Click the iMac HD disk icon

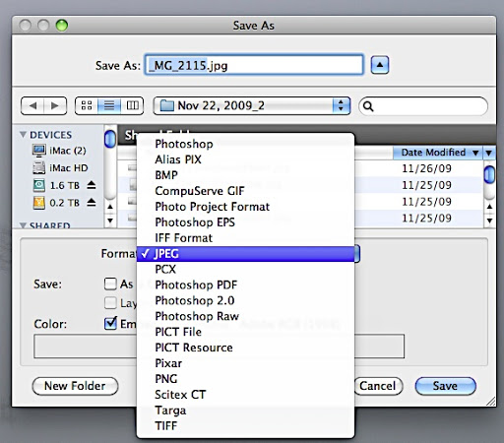click(39, 168)
